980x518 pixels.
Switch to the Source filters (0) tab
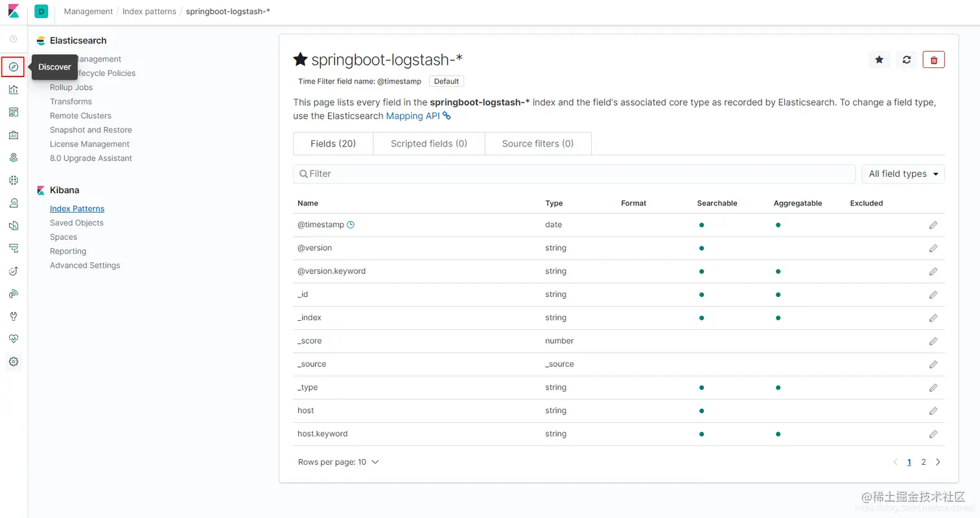coord(538,144)
